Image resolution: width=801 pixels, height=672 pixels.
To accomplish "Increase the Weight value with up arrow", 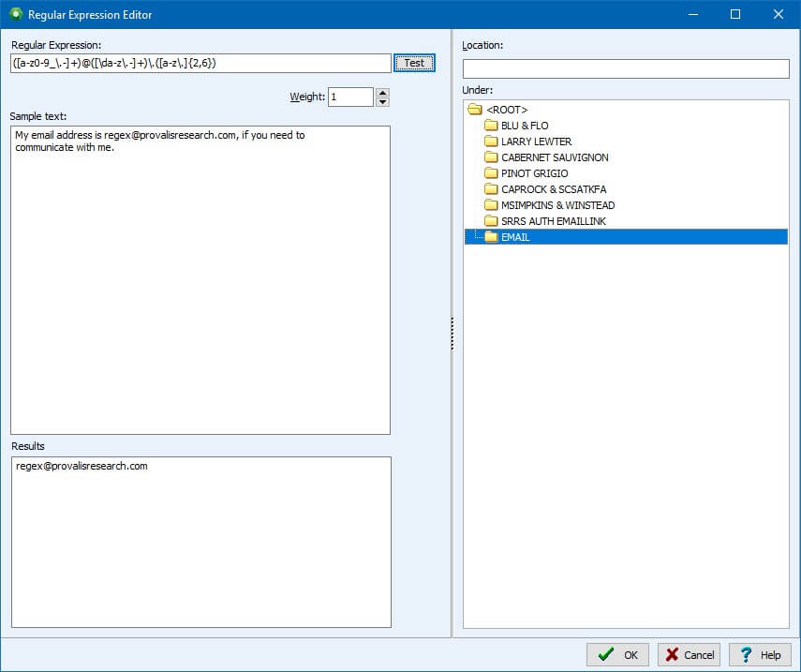I will pos(382,92).
